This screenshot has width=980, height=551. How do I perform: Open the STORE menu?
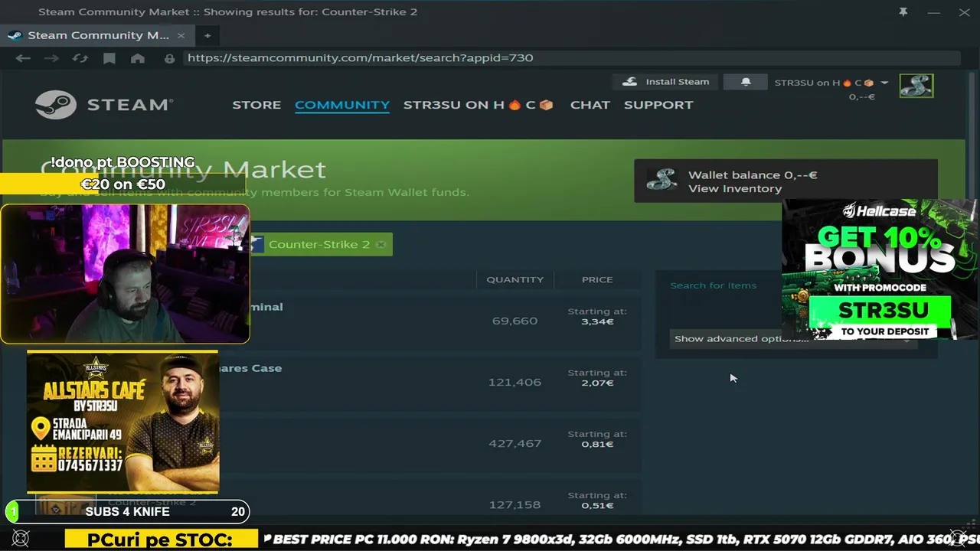point(256,105)
